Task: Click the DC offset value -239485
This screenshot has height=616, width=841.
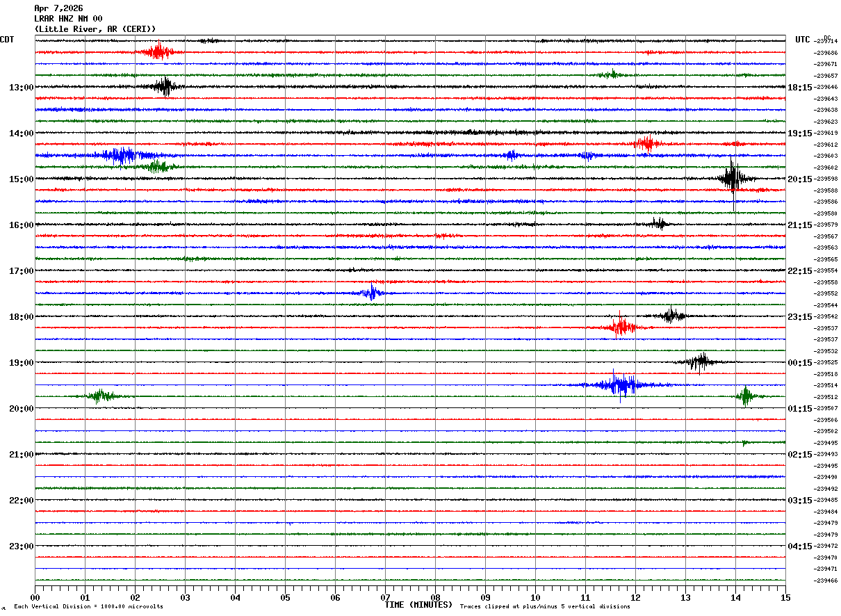Action: pyautogui.click(x=826, y=501)
